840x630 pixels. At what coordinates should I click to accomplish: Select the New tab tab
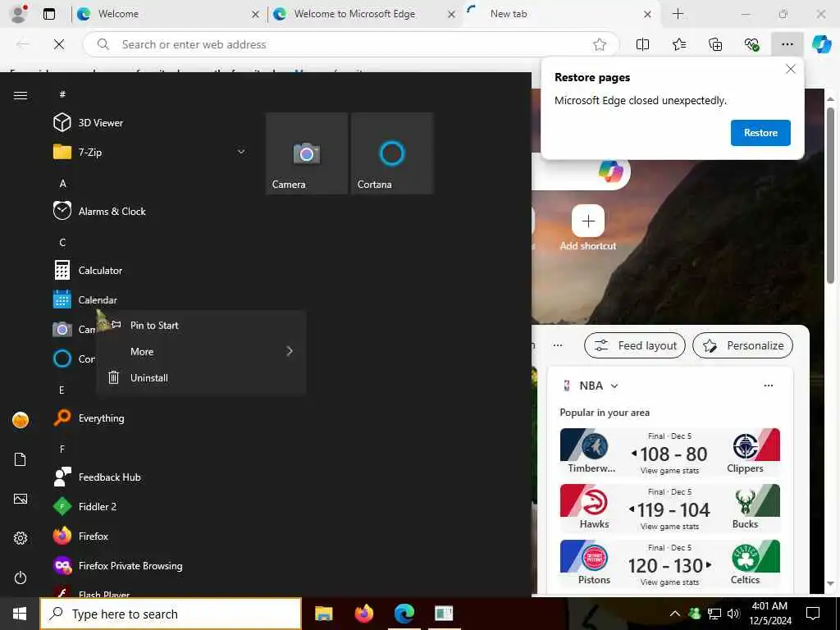click(x=561, y=14)
